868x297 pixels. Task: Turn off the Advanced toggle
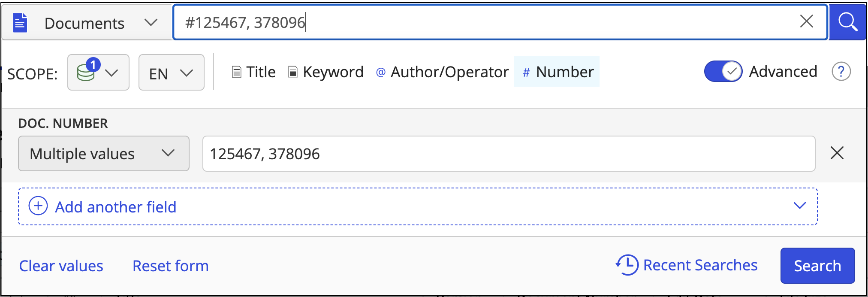(x=723, y=72)
